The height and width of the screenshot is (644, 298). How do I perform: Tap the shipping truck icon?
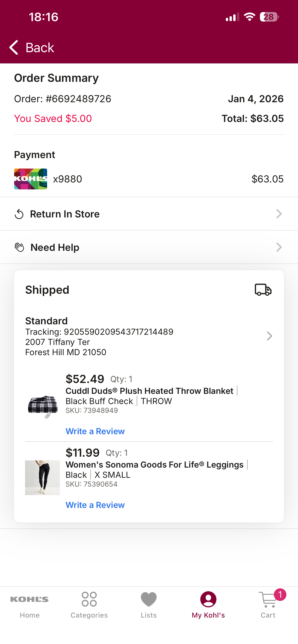263,290
